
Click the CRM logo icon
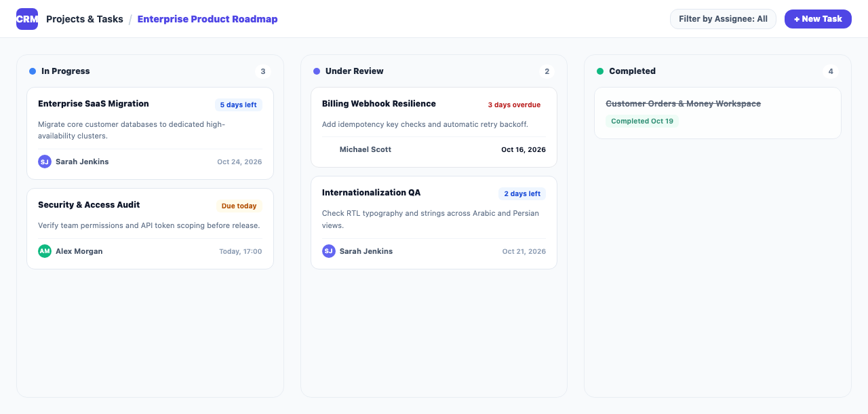27,19
